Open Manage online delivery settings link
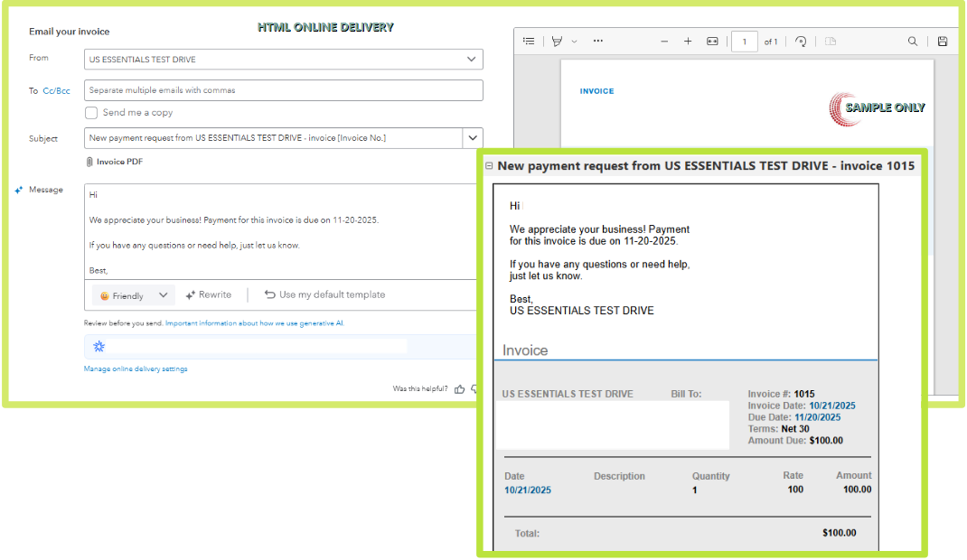Image resolution: width=967 pixels, height=560 pixels. tap(136, 369)
